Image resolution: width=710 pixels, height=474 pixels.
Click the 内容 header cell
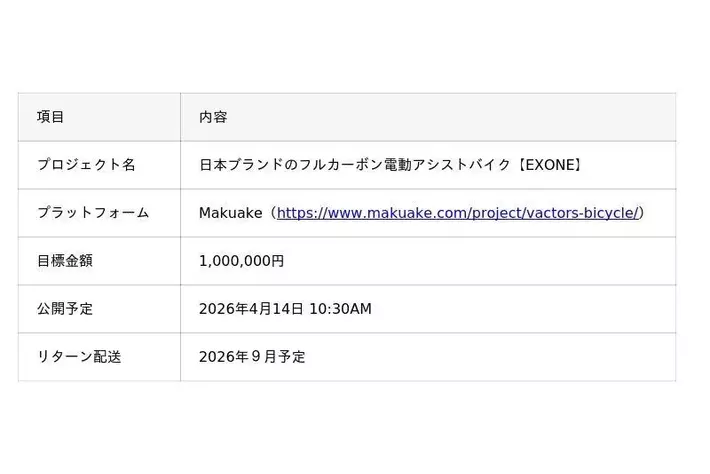[213, 117]
